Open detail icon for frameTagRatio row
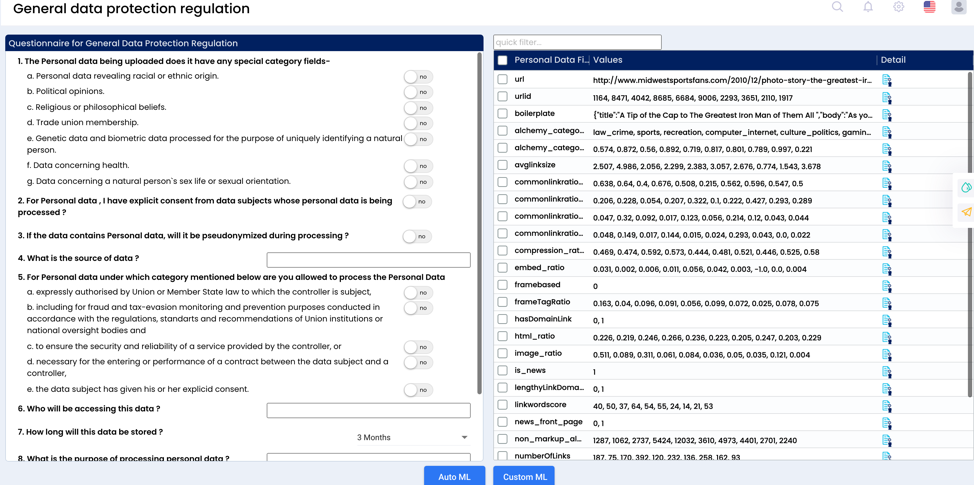The image size is (974, 485). (x=887, y=303)
